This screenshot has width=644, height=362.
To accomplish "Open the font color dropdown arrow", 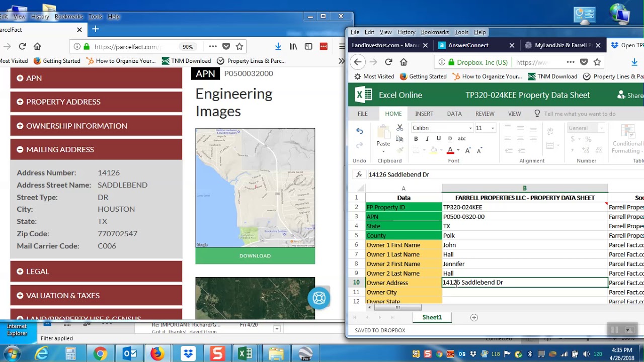I will (x=458, y=150).
